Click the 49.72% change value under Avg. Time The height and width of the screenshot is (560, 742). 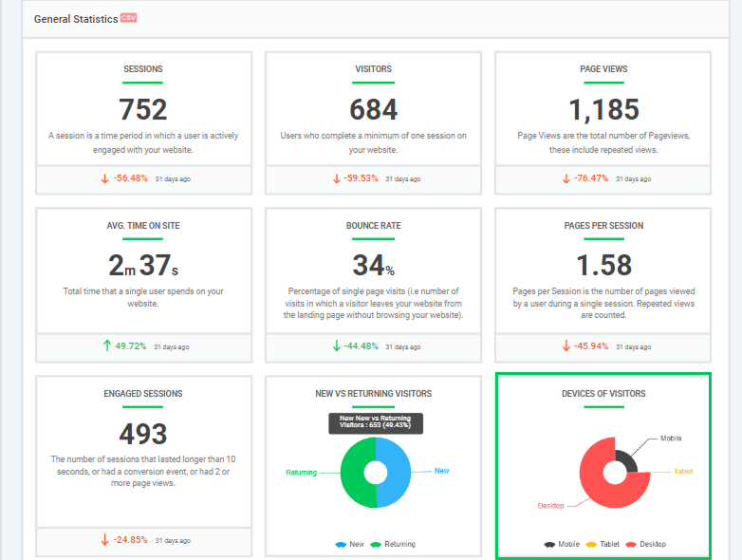pos(131,346)
